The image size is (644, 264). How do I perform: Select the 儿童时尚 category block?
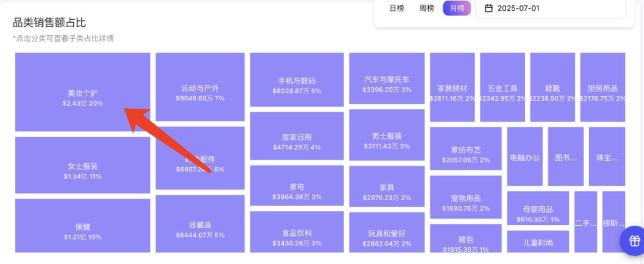coord(538,241)
